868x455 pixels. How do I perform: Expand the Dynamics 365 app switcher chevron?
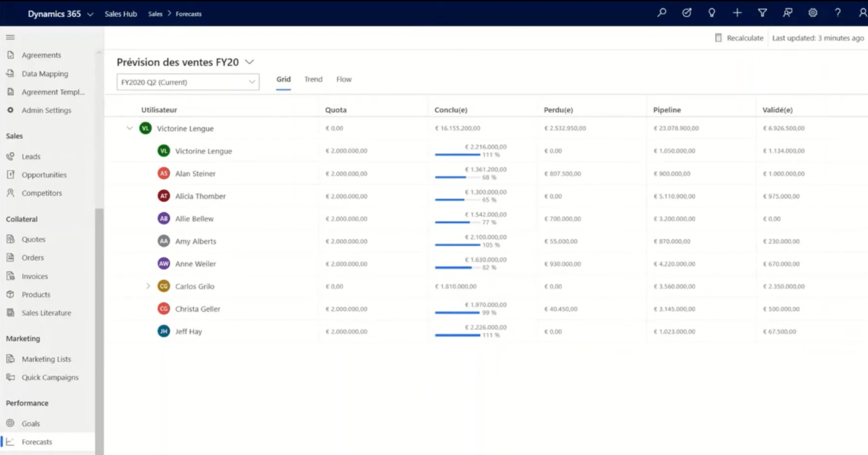90,14
